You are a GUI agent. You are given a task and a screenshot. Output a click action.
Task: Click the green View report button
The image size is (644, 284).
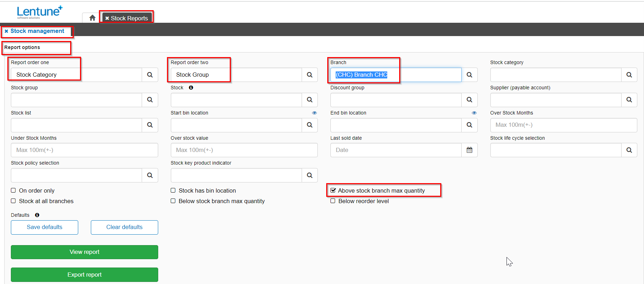(x=85, y=252)
